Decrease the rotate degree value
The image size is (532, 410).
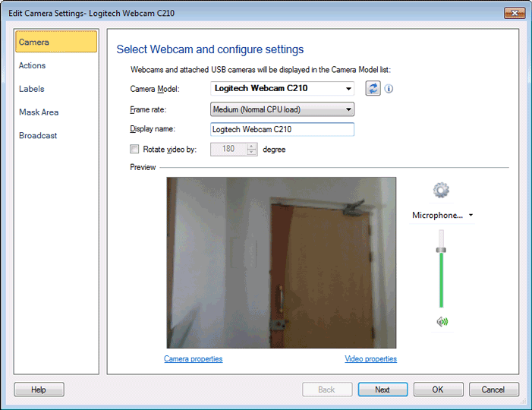[x=251, y=153]
